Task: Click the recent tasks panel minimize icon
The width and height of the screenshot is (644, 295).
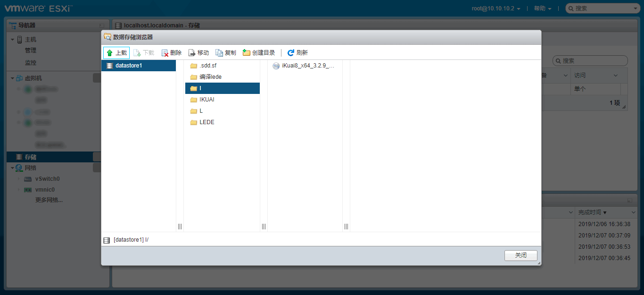Action: point(630,200)
